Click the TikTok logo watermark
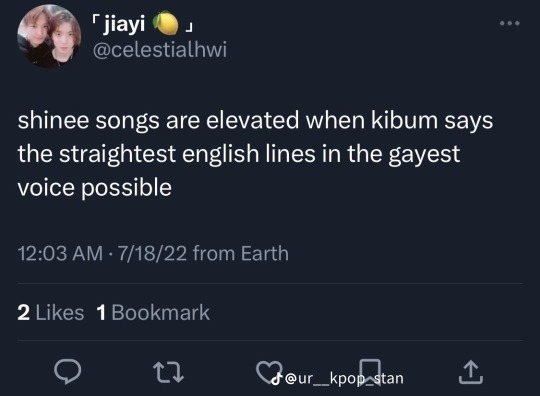Screen dimensions: 540x396 point(276,379)
